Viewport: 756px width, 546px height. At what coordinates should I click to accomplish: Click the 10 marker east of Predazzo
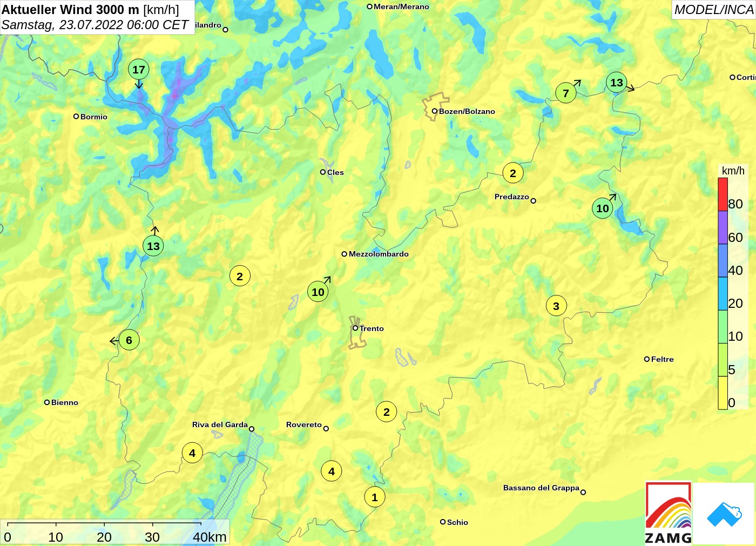(603, 208)
